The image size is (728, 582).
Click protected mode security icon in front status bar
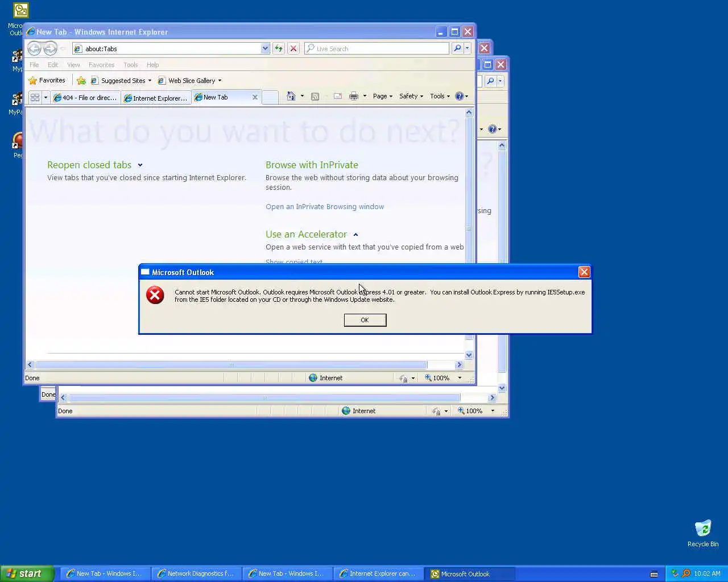(403, 378)
